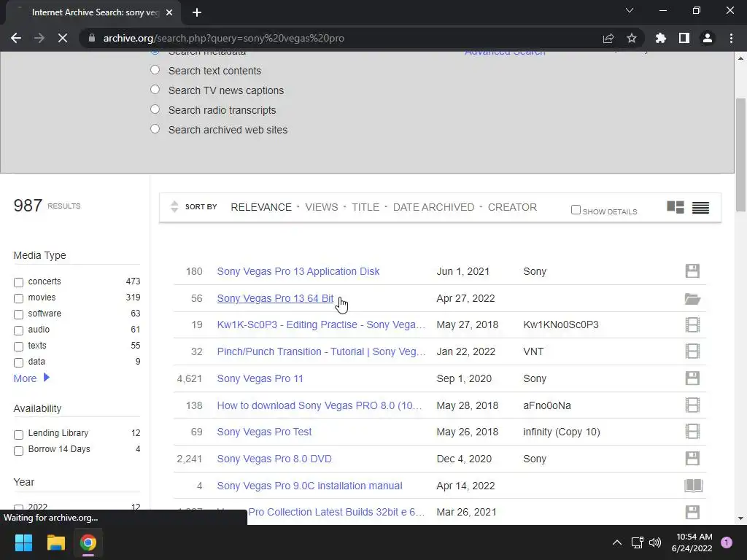Click the browser forward arrow

tap(39, 38)
